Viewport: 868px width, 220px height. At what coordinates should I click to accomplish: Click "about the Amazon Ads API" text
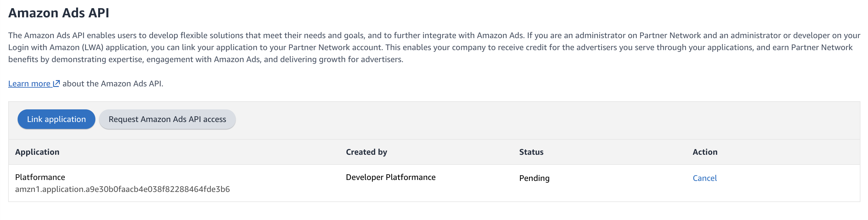113,83
